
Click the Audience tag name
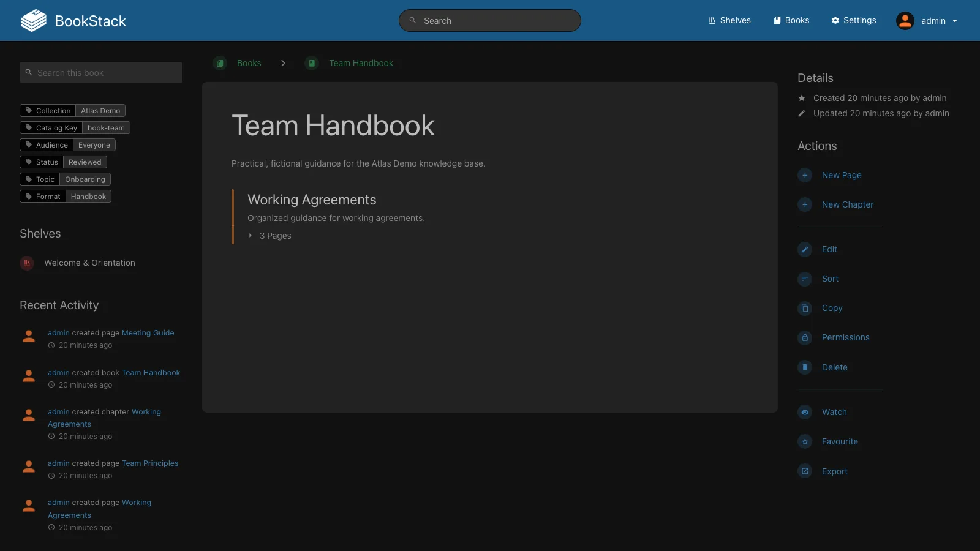click(47, 145)
